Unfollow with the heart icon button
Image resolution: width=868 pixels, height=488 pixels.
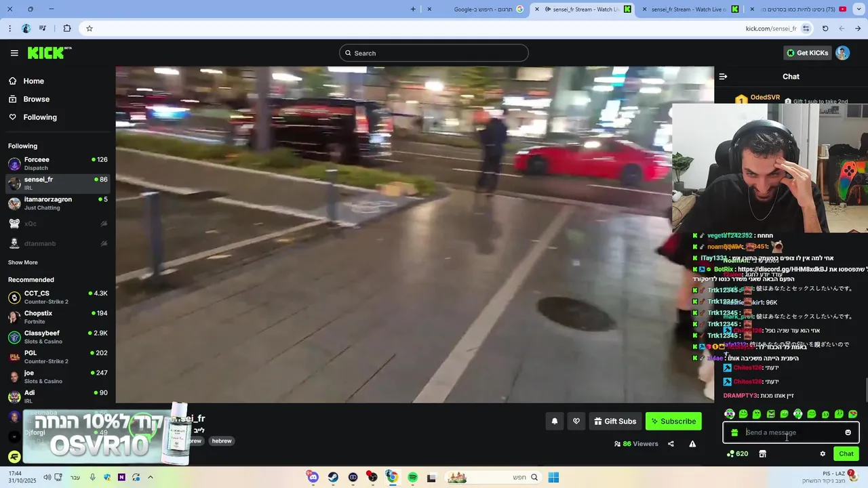(x=576, y=421)
